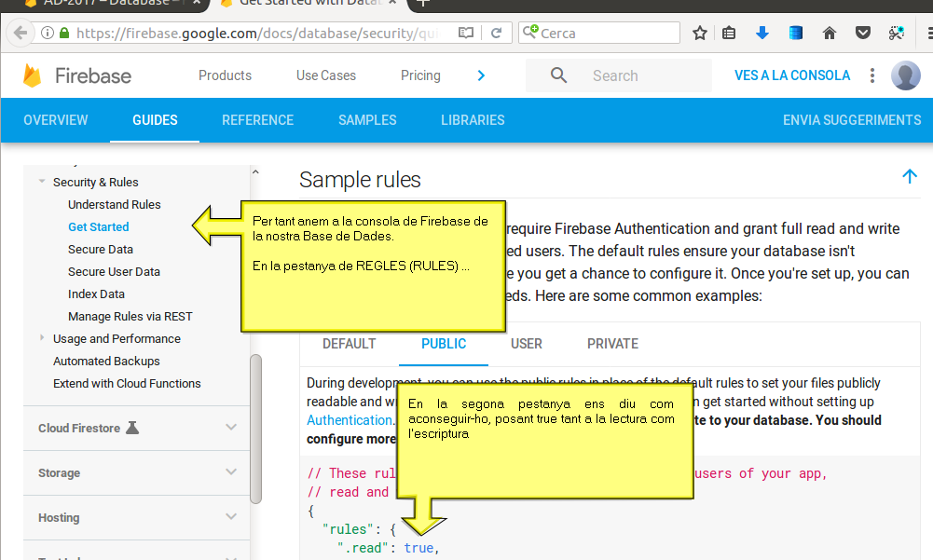The image size is (933, 560).
Task: Click the developer tools extension icon
Action: (896, 33)
